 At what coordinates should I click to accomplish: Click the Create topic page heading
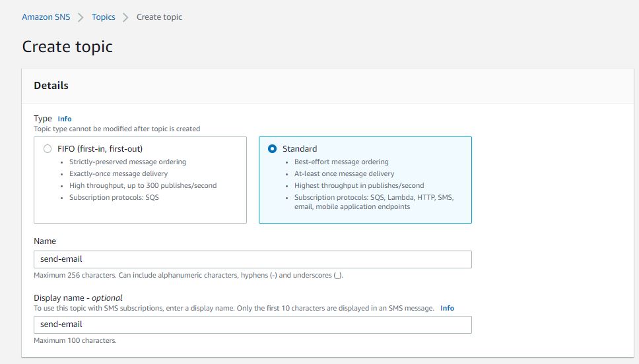[x=67, y=47]
